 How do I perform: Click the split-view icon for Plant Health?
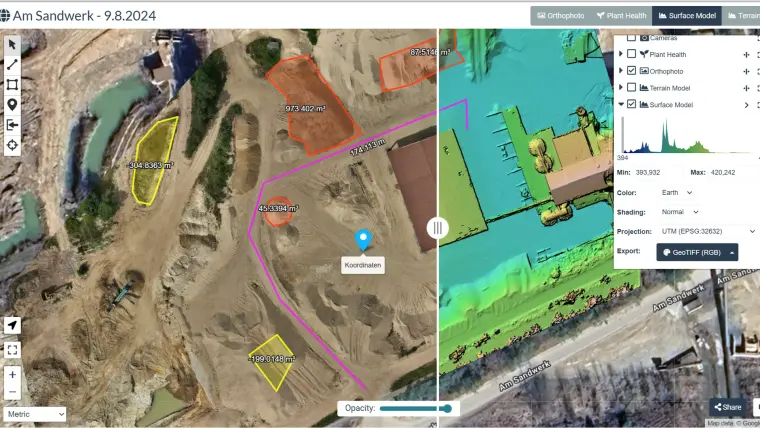746,55
